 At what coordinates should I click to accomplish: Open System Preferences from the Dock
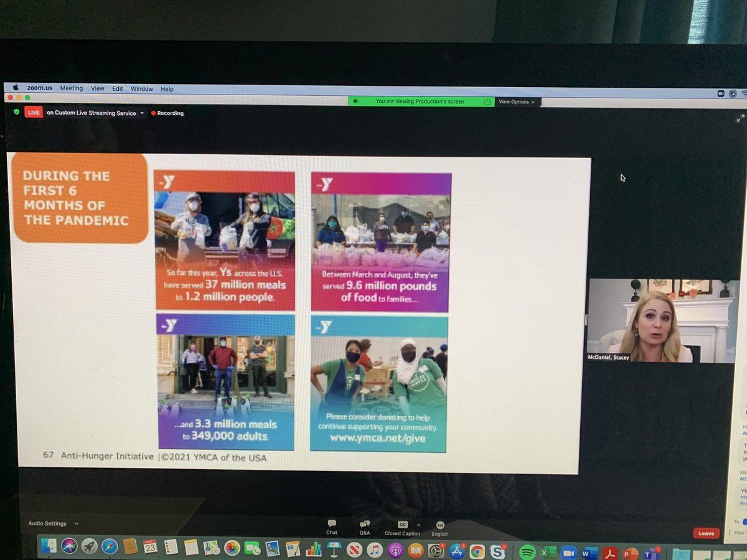[x=436, y=551]
